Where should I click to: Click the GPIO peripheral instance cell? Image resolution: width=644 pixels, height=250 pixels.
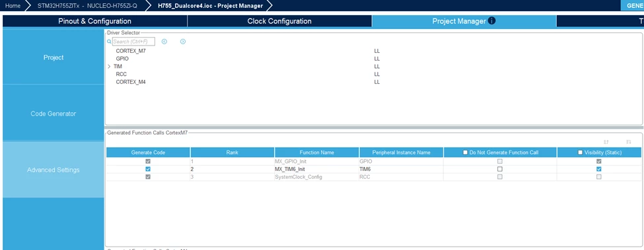pos(402,162)
